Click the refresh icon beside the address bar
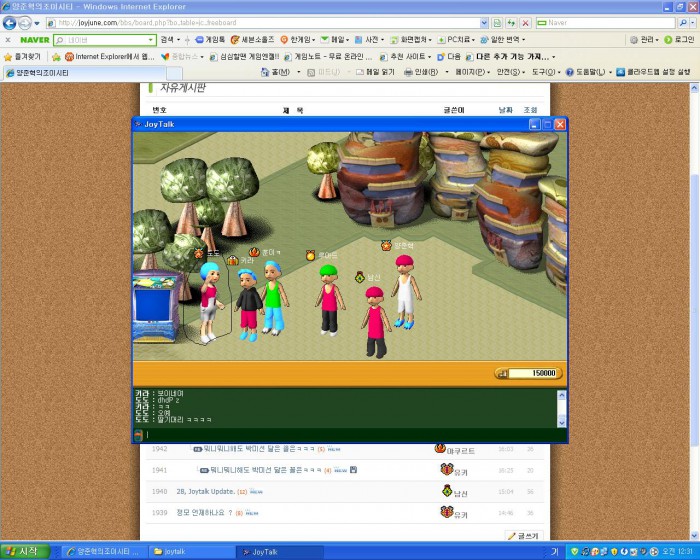 pyautogui.click(x=511, y=22)
